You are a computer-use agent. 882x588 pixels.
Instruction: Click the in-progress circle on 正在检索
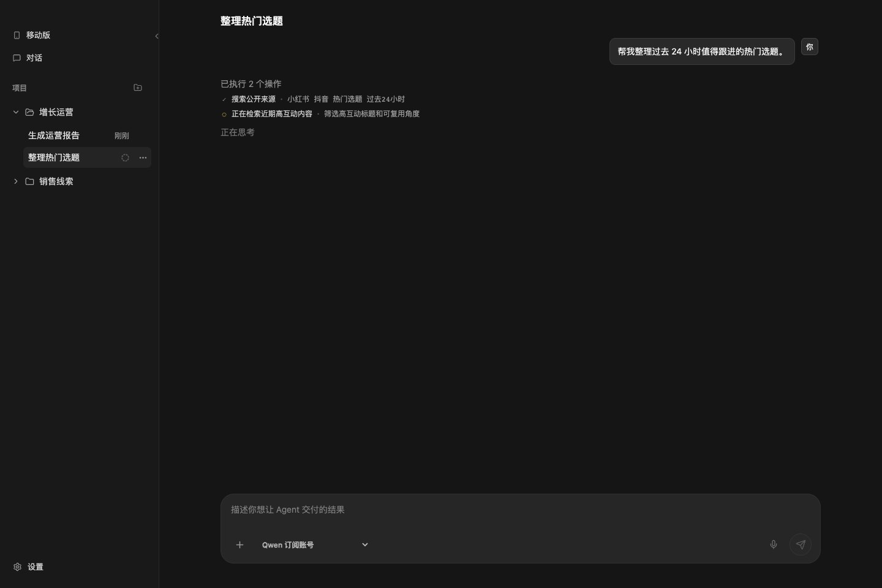[x=224, y=115]
